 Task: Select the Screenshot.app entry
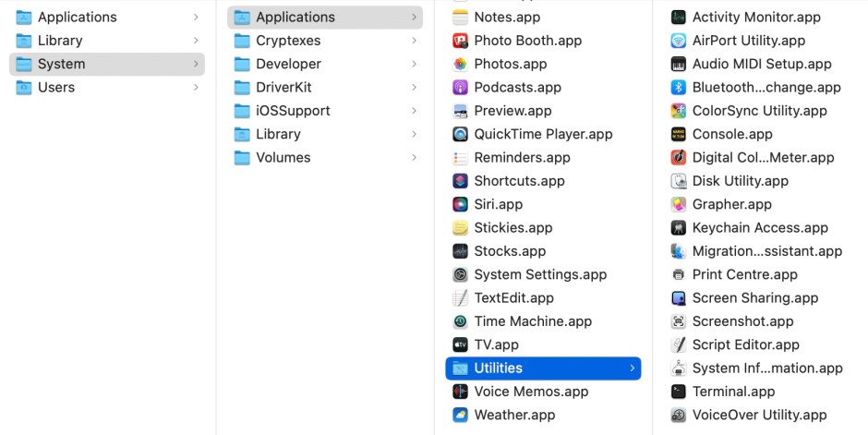tap(742, 321)
